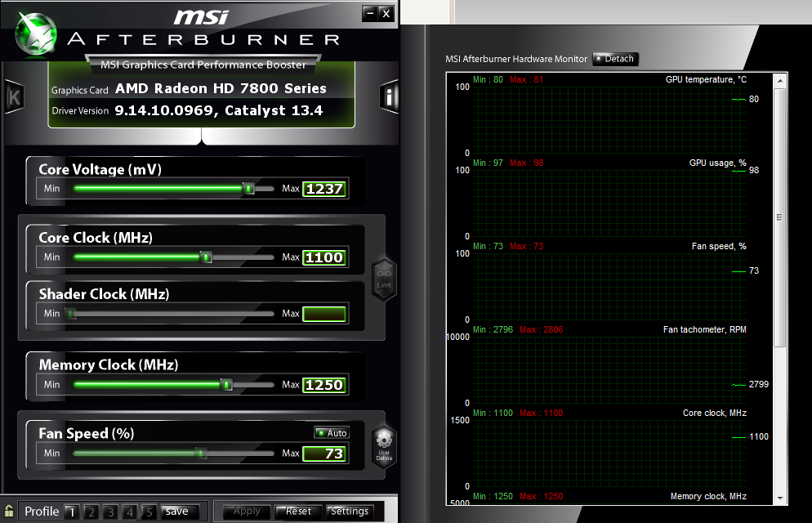Click the Core clock MHz graph
Viewport: 812px width, 523px height.
coord(609,453)
